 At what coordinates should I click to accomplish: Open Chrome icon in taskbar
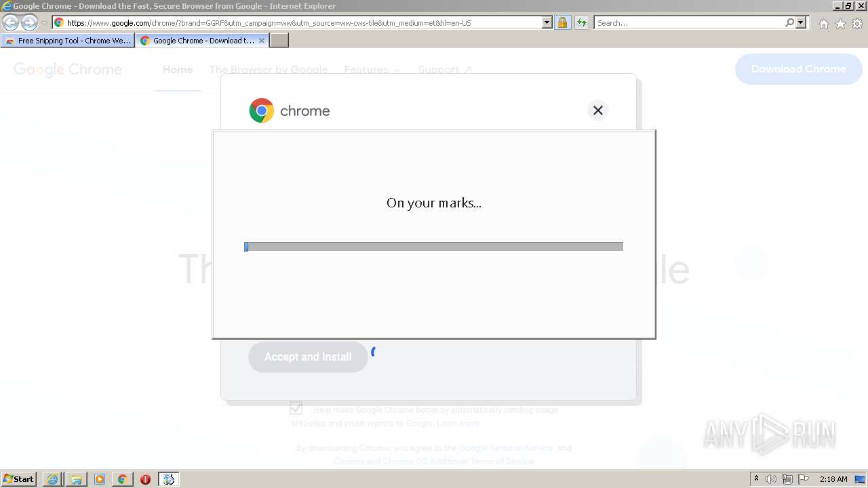point(123,479)
